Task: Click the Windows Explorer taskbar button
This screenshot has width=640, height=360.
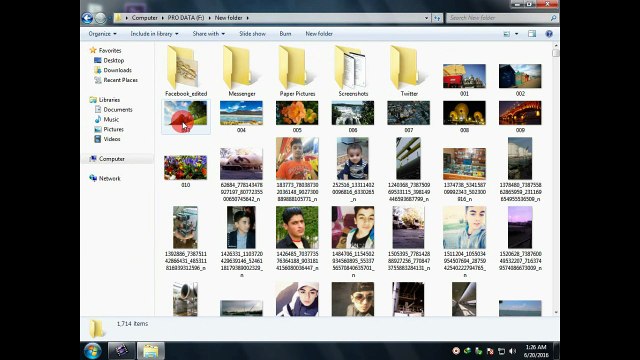Action: pos(151,351)
